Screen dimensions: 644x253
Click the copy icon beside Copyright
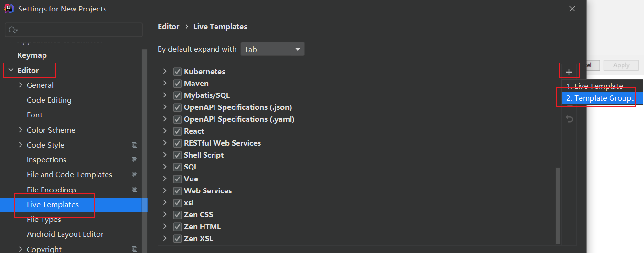pyautogui.click(x=134, y=249)
